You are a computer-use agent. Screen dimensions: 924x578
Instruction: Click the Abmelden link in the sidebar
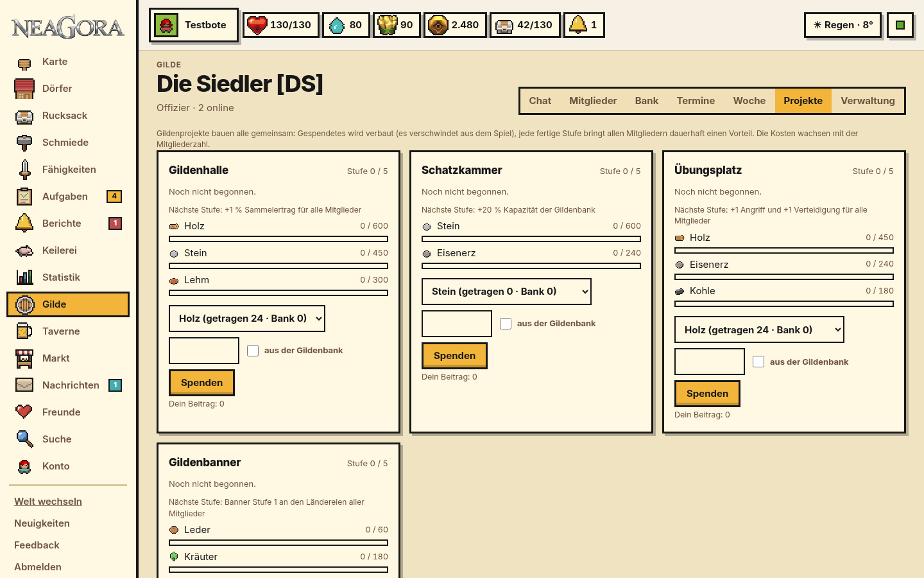point(38,567)
